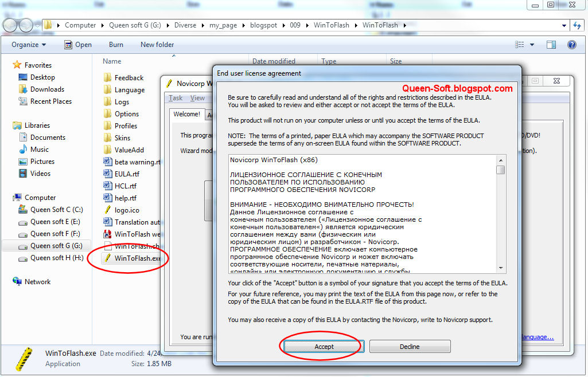Click the Open toolbar button
This screenshot has height=377, width=588.
pyautogui.click(x=78, y=45)
